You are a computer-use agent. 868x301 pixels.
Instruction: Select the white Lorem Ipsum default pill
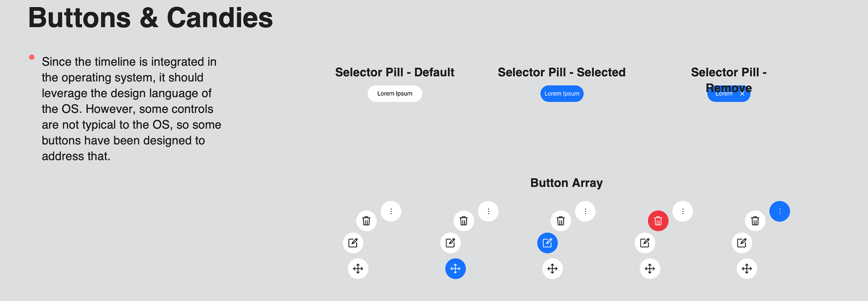(x=395, y=94)
